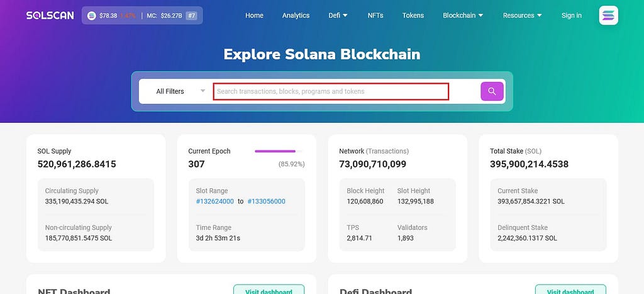Screen dimensions: 644x294
Task: Expand the Blockchain menu
Action: [x=463, y=16]
